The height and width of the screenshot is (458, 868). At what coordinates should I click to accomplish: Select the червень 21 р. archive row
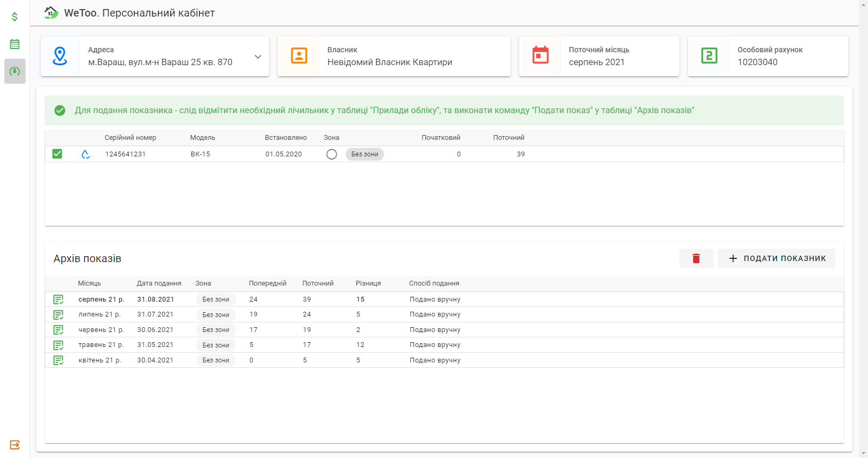(x=444, y=330)
